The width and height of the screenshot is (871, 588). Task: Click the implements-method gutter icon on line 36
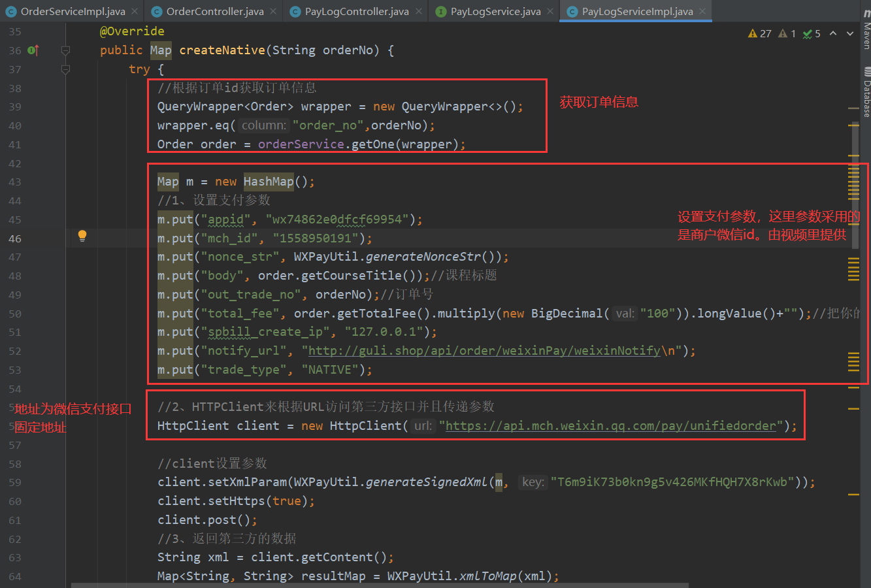coord(33,50)
